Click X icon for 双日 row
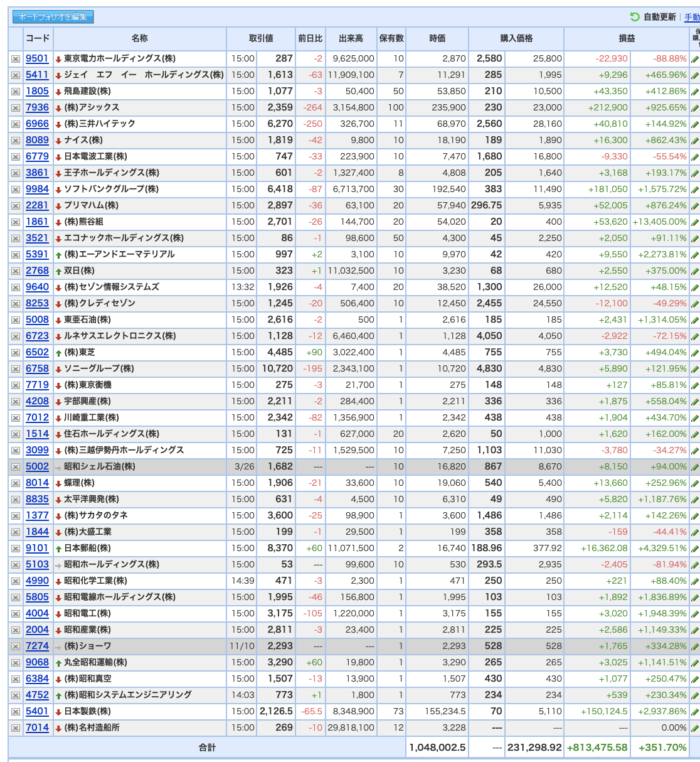Viewport: 700px width, 762px height. click(x=16, y=271)
